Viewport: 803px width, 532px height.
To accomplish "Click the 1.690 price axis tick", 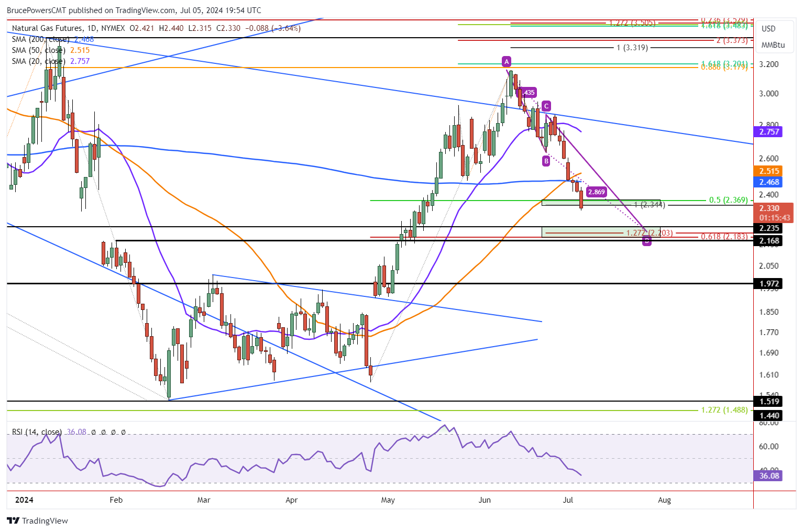I will coord(769,353).
